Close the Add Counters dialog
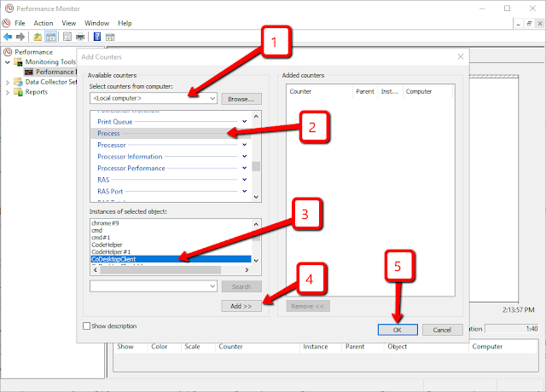Screen dimensions: 546x392 (x=461, y=56)
